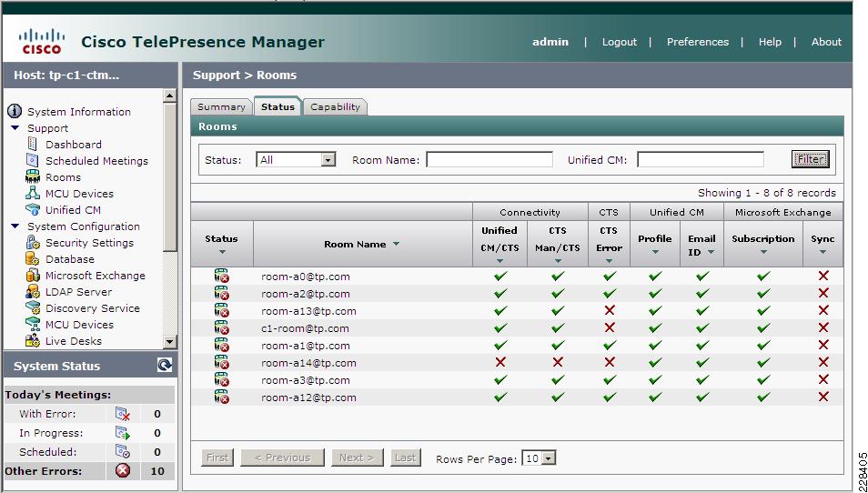Click the Room Name input field
This screenshot has width=868, height=493.
[x=490, y=160]
